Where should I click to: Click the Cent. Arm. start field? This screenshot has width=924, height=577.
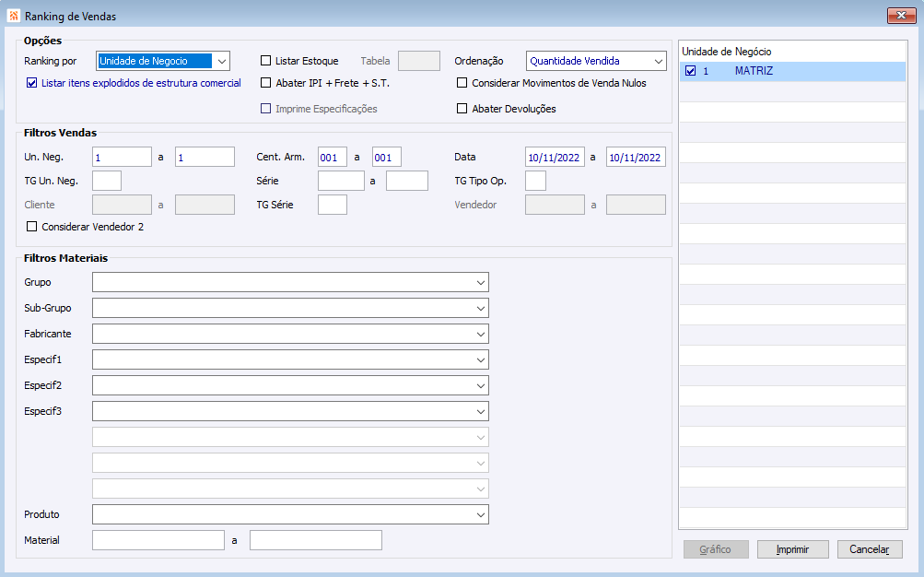pyautogui.click(x=333, y=157)
